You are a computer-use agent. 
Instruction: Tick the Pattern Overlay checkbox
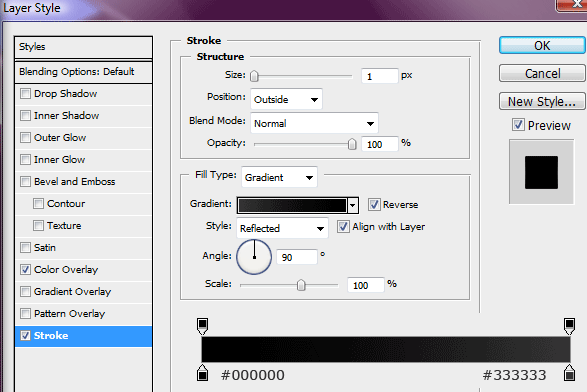click(x=25, y=313)
